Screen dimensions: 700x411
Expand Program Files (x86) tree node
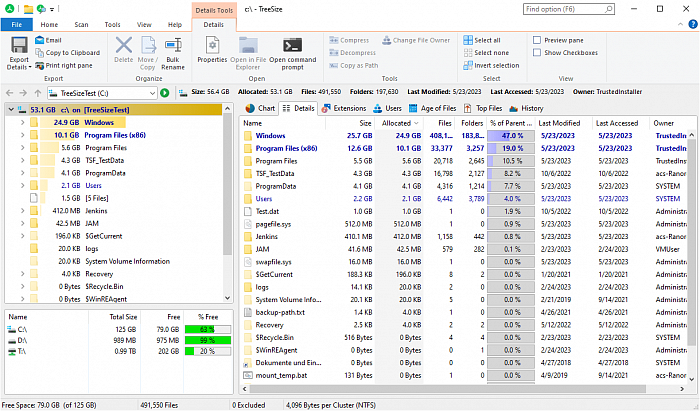[22, 135]
